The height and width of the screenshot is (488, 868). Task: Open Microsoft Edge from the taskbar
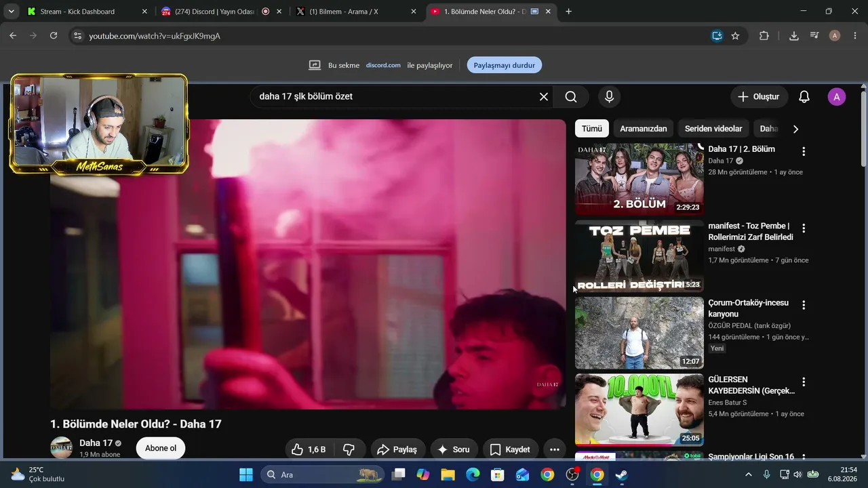point(473,474)
